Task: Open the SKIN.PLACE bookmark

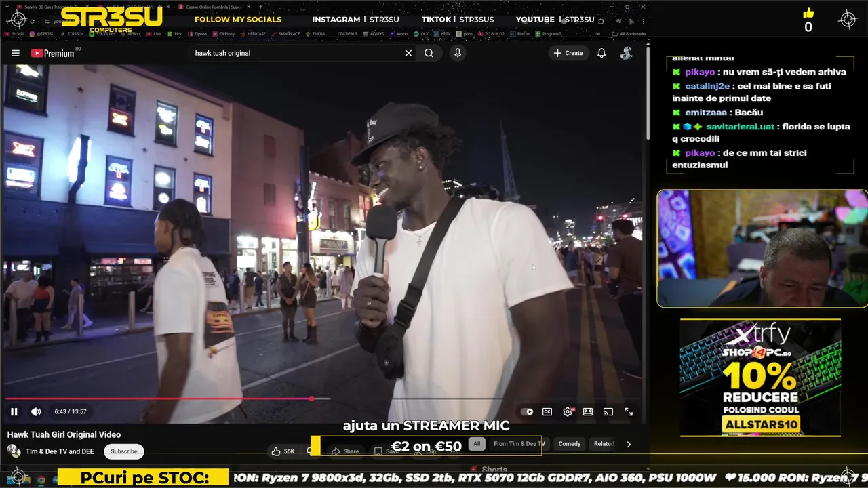Action: 285,33
